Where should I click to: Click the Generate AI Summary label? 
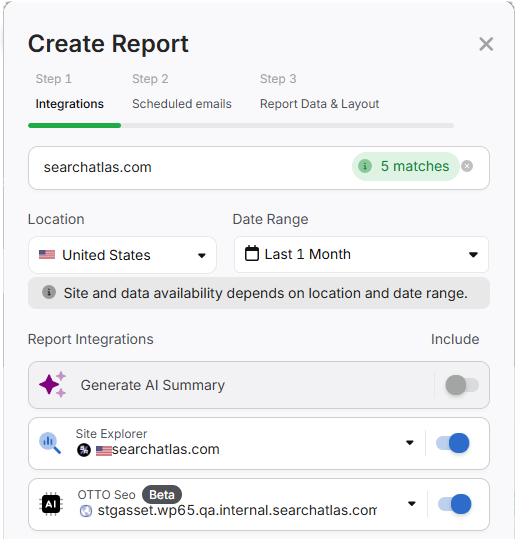coord(153,385)
